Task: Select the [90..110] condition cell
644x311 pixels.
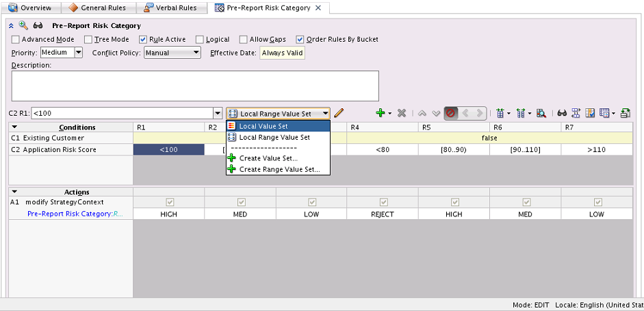Action: tap(526, 149)
